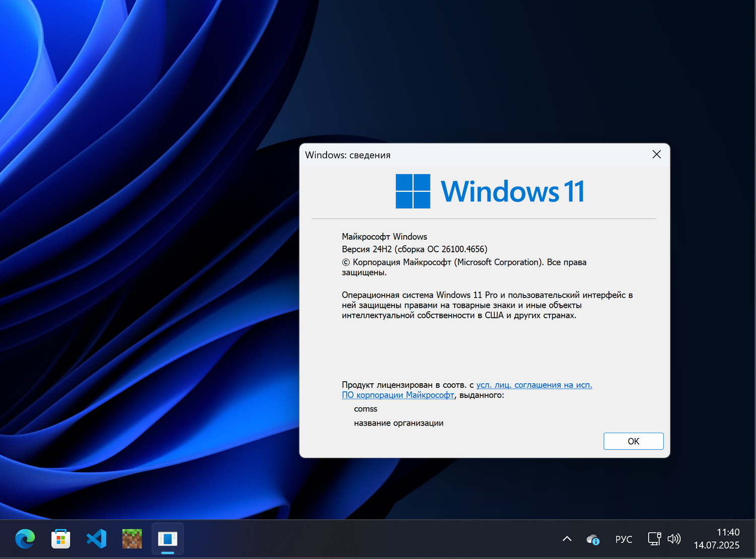This screenshot has height=559, width=756.
Task: Open the volume speaker tray icon
Action: 674,539
